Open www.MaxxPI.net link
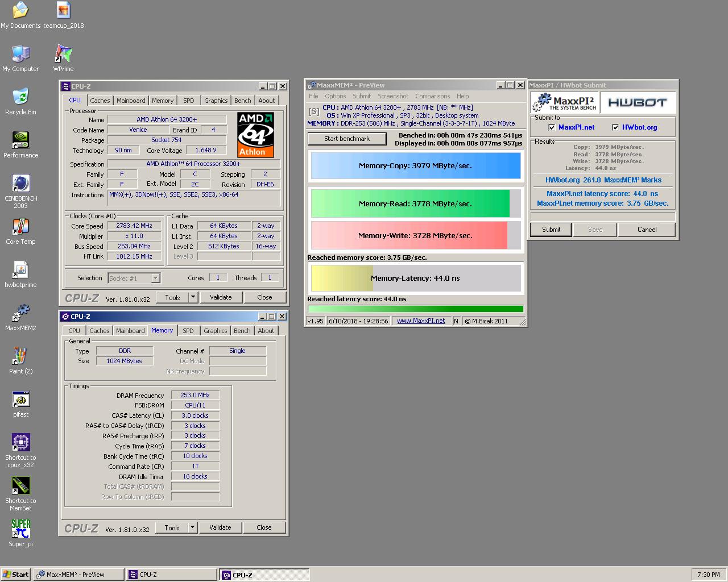Viewport: 728px width, 582px height. click(x=421, y=321)
